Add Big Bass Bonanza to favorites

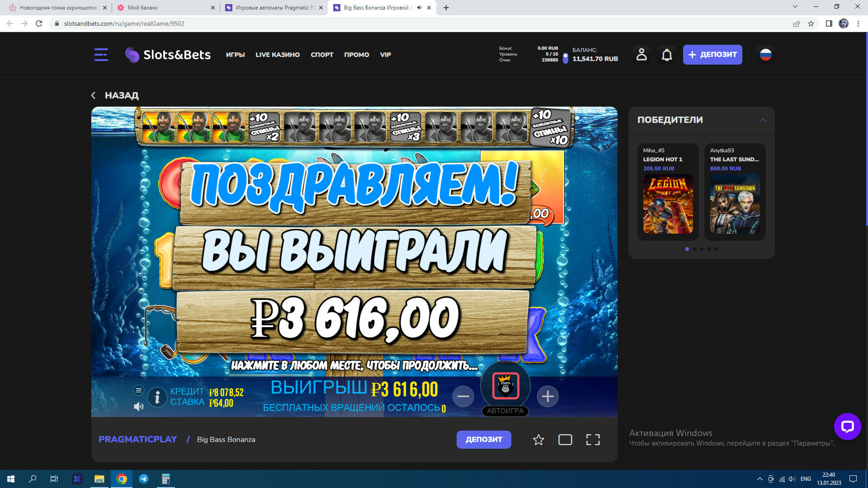click(538, 440)
